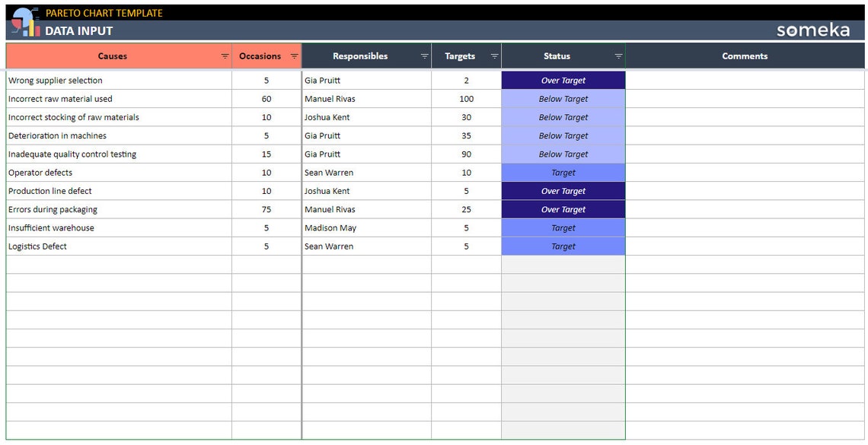Select the Occasions value 60 cell
868x445 pixels.
pos(266,98)
